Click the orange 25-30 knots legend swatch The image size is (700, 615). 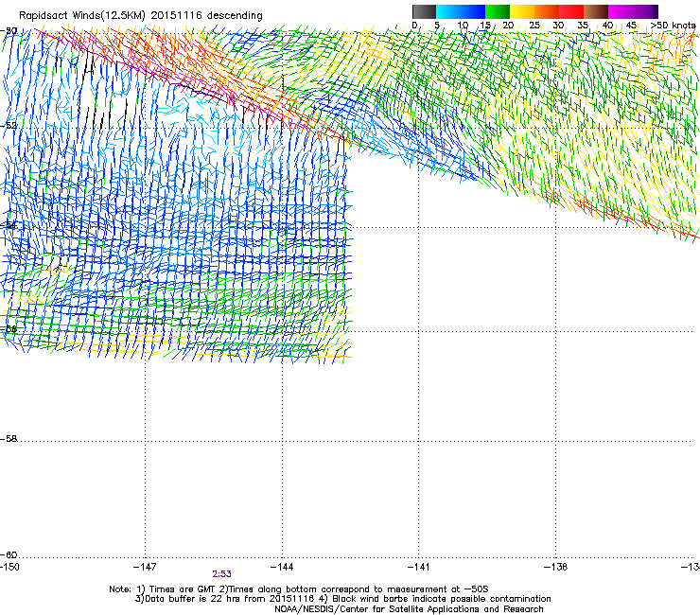tap(547, 11)
